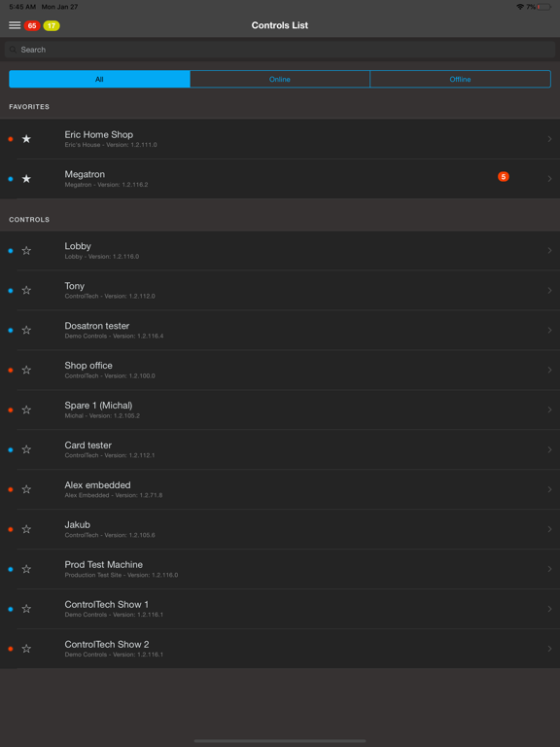The height and width of the screenshot is (747, 560).
Task: Favorite Jakub with its star
Action: tap(26, 529)
